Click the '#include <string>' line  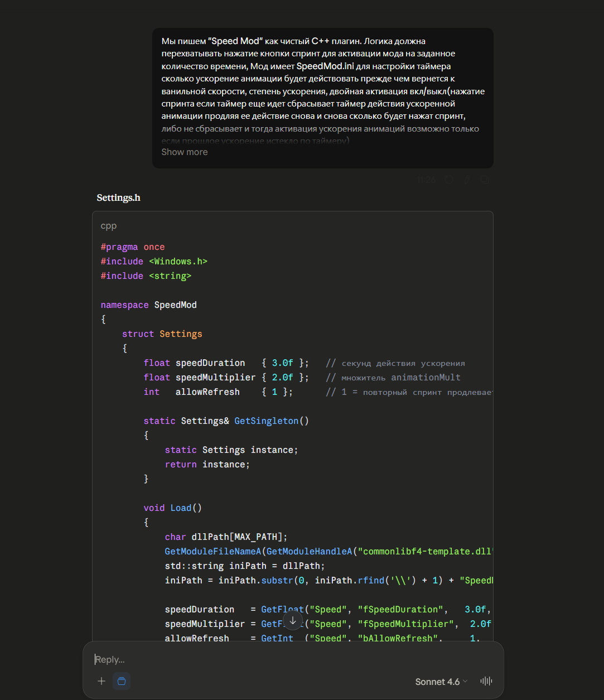(146, 276)
